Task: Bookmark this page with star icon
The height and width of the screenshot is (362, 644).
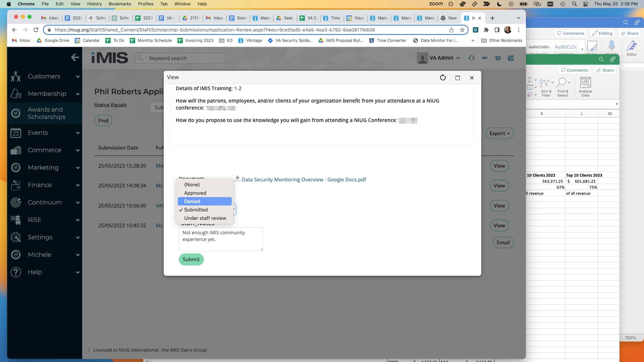Action: (462, 30)
